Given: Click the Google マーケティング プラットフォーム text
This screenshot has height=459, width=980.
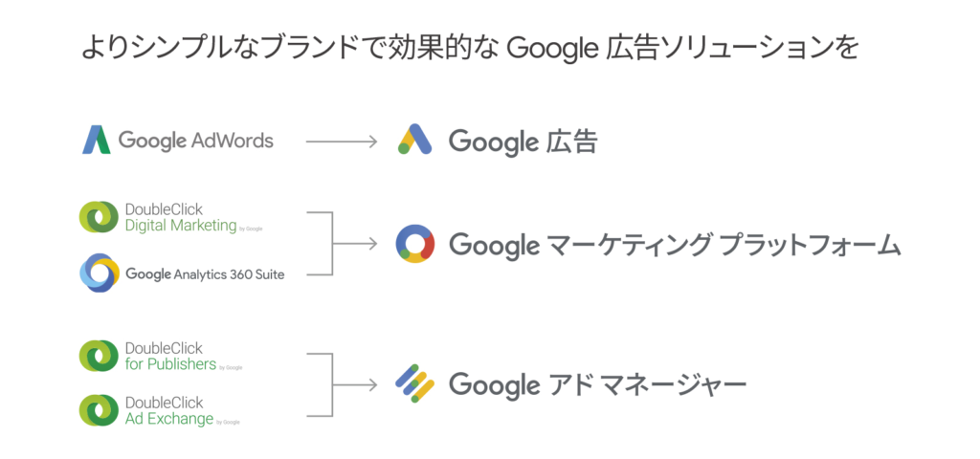Looking at the screenshot, I should coord(675,246).
